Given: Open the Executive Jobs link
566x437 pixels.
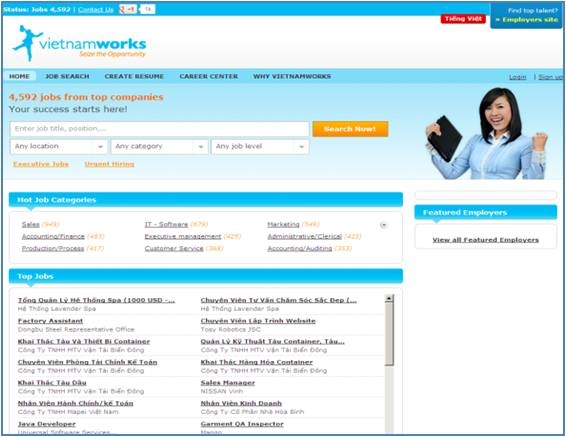Looking at the screenshot, I should point(41,164).
